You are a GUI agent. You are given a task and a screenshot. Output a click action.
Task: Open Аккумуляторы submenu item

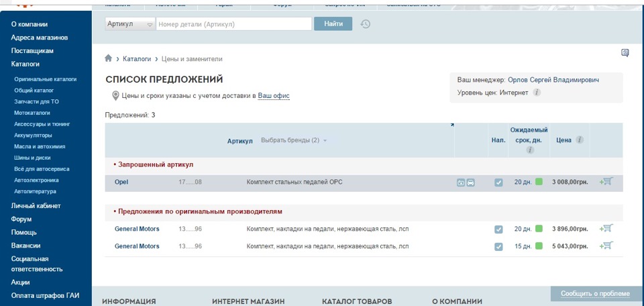click(x=33, y=135)
